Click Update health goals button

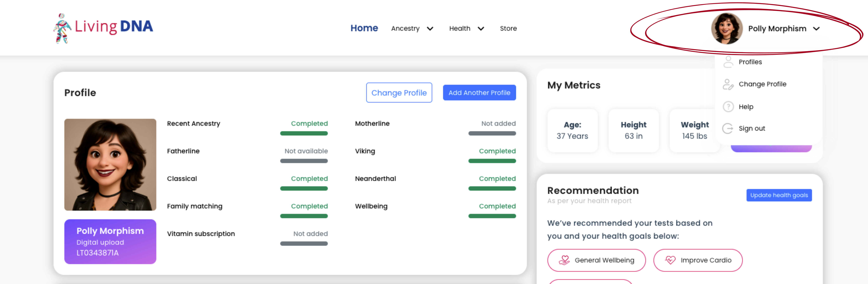[x=779, y=195]
